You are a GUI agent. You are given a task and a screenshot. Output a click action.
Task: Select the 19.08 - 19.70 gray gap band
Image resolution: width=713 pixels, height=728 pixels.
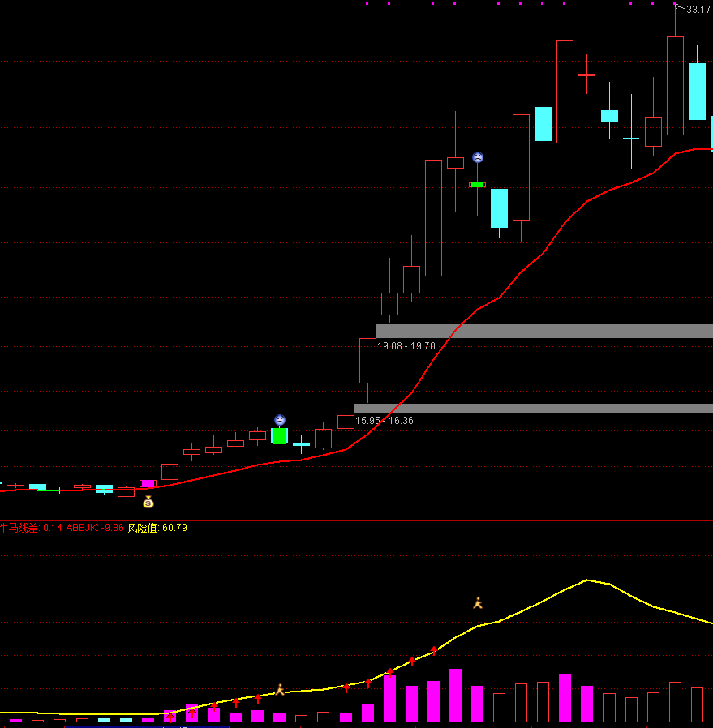click(543, 331)
